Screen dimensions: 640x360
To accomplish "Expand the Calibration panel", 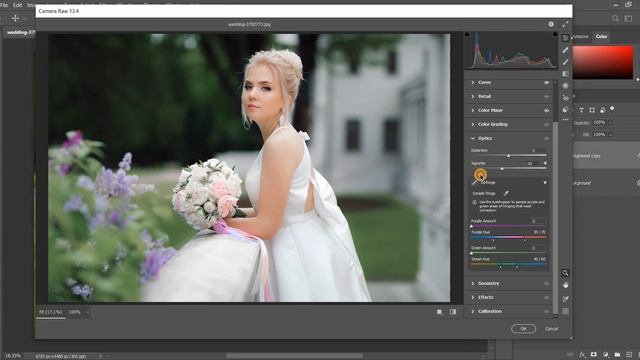I will [473, 311].
